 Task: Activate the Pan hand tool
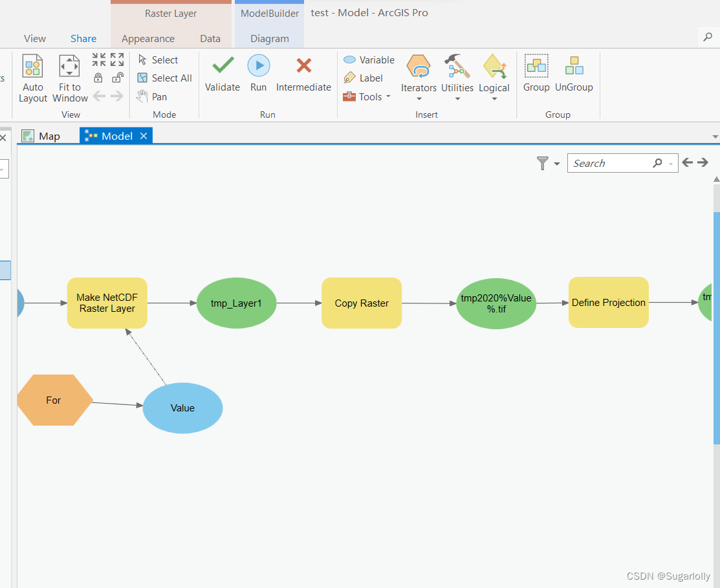pyautogui.click(x=152, y=96)
